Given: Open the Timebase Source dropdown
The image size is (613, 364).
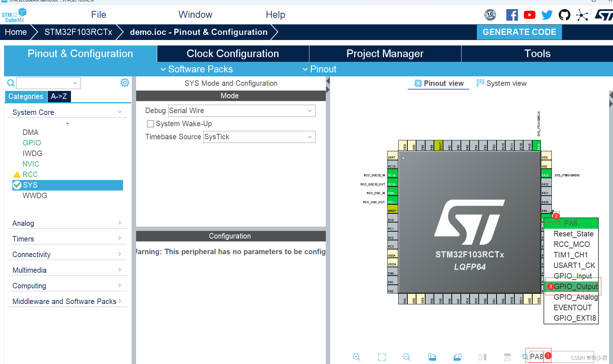Looking at the screenshot, I should click(x=310, y=137).
